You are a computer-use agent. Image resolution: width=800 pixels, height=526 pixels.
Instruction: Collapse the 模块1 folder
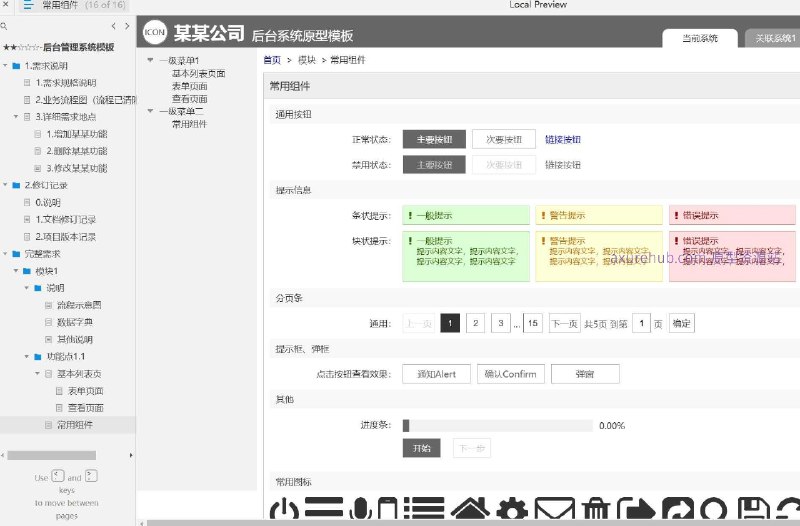(x=16, y=271)
